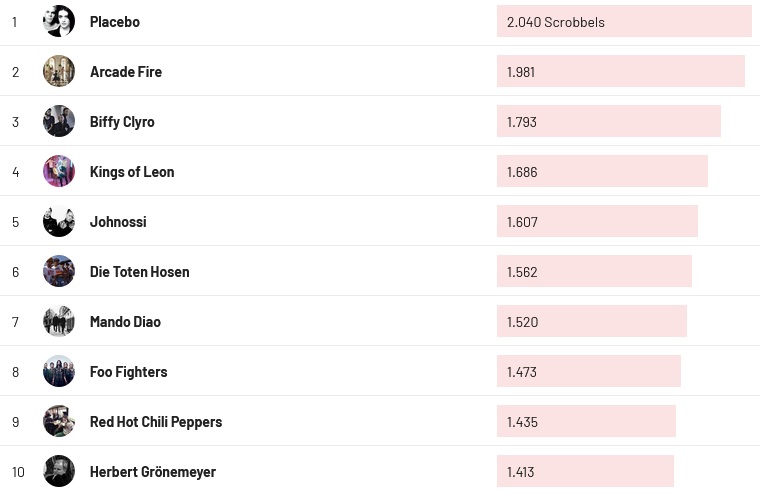Open the Kings of Leon link

(132, 172)
